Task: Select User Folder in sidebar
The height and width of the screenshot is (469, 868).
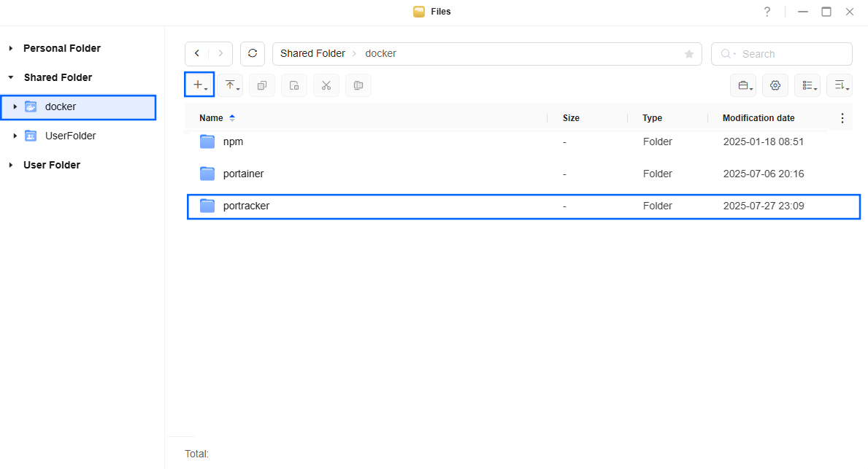Action: 52,165
